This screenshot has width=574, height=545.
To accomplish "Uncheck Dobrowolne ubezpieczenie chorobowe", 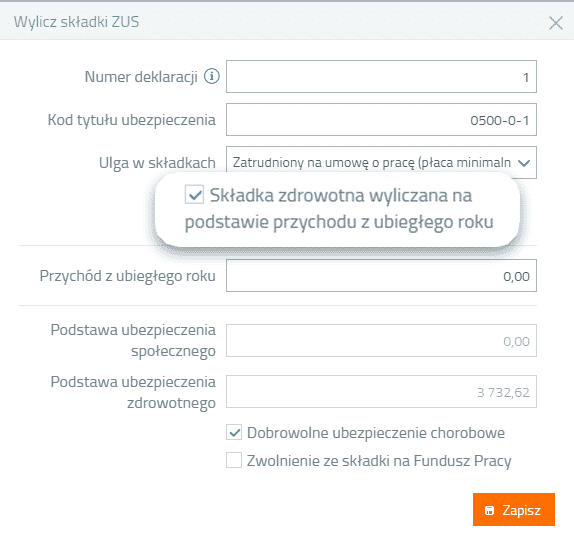I will [234, 432].
